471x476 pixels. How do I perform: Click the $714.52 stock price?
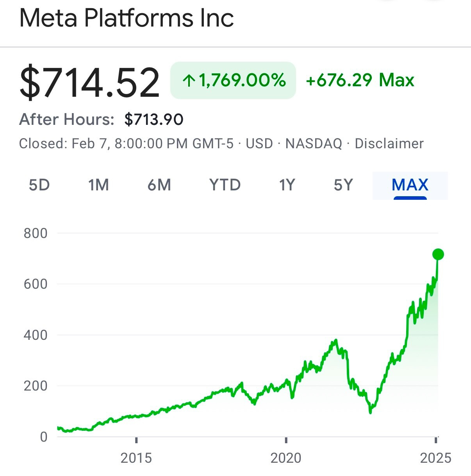[89, 82]
